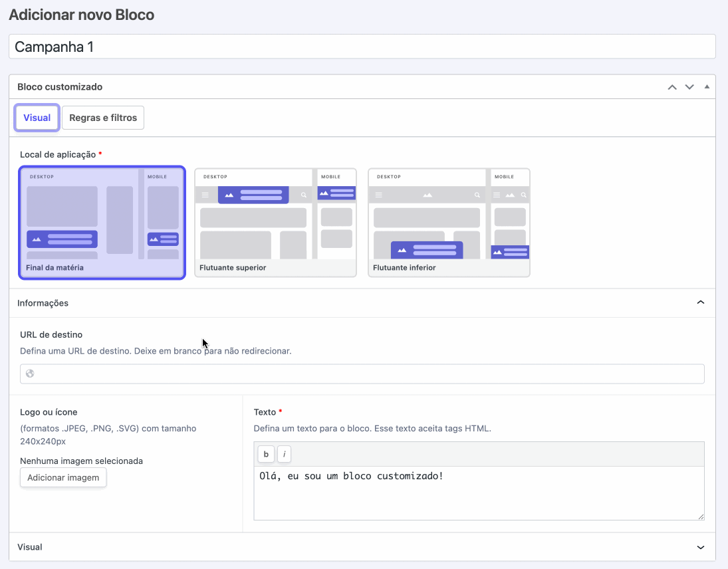Click the Local de aplicação label
The height and width of the screenshot is (569, 728).
(x=58, y=155)
